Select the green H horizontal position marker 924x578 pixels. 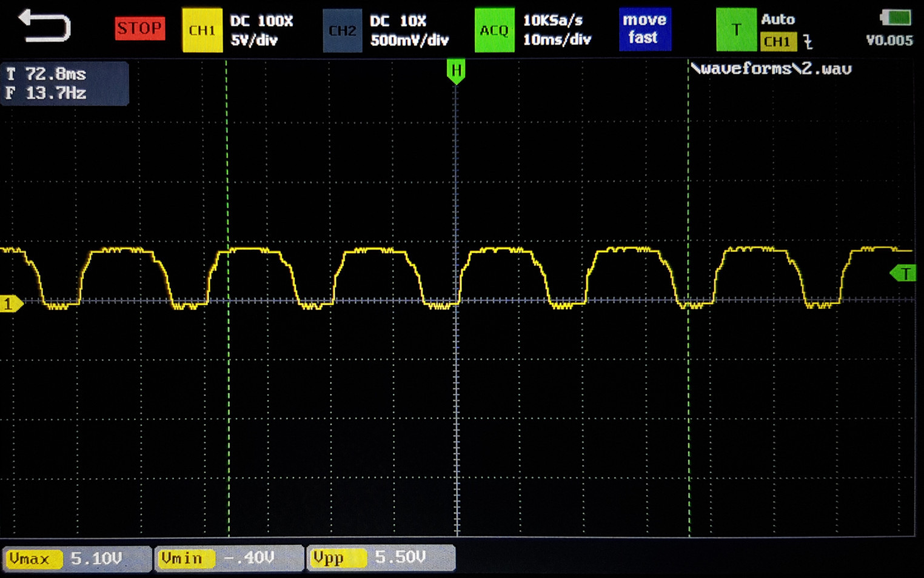pyautogui.click(x=456, y=71)
